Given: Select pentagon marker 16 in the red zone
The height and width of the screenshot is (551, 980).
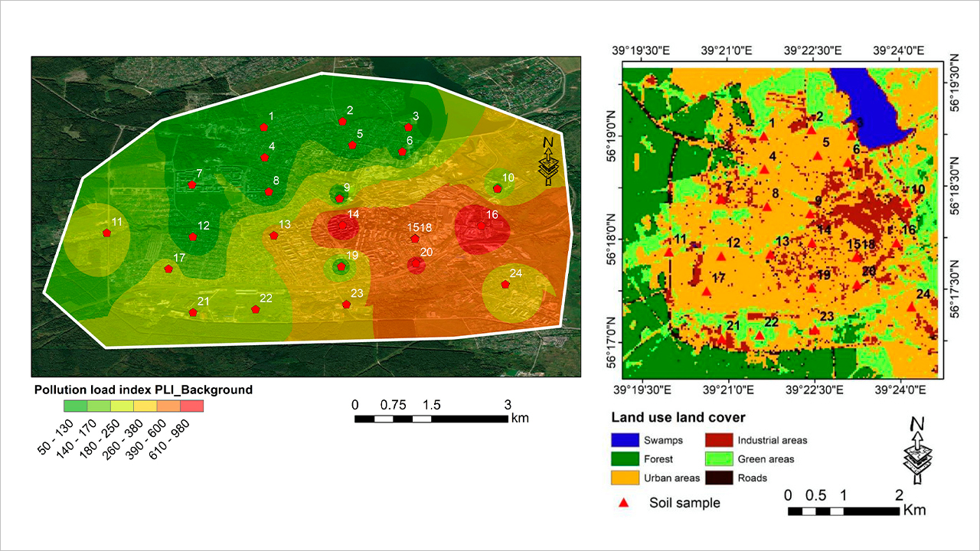Looking at the screenshot, I should pyautogui.click(x=481, y=225).
